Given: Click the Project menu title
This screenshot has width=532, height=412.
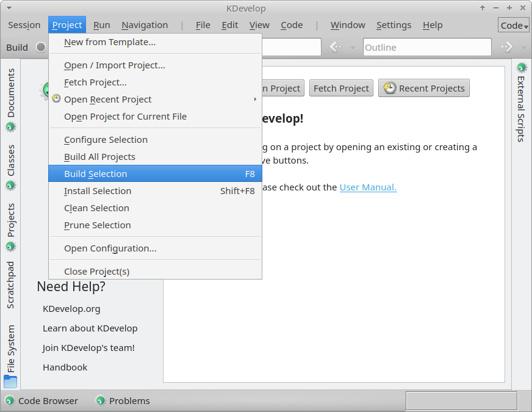Looking at the screenshot, I should pos(67,25).
